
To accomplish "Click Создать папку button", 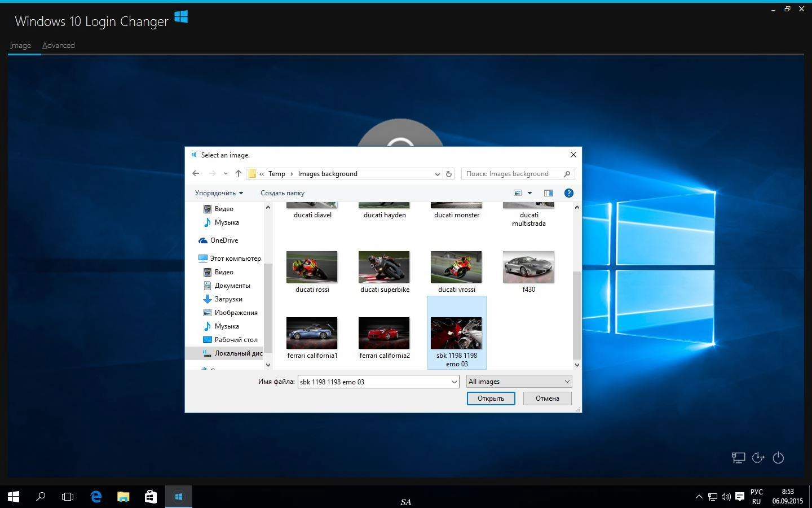I will point(283,193).
